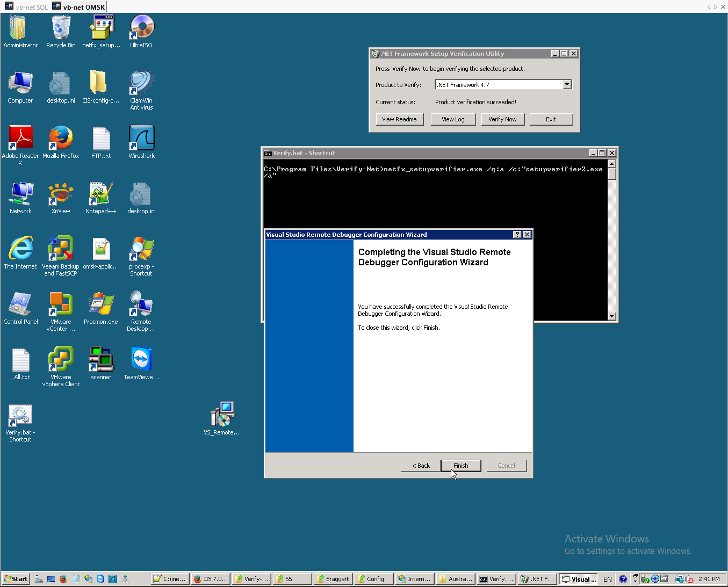Click the Firefox quick launch icon
Viewport: 728px width, 587px height.
[x=63, y=579]
